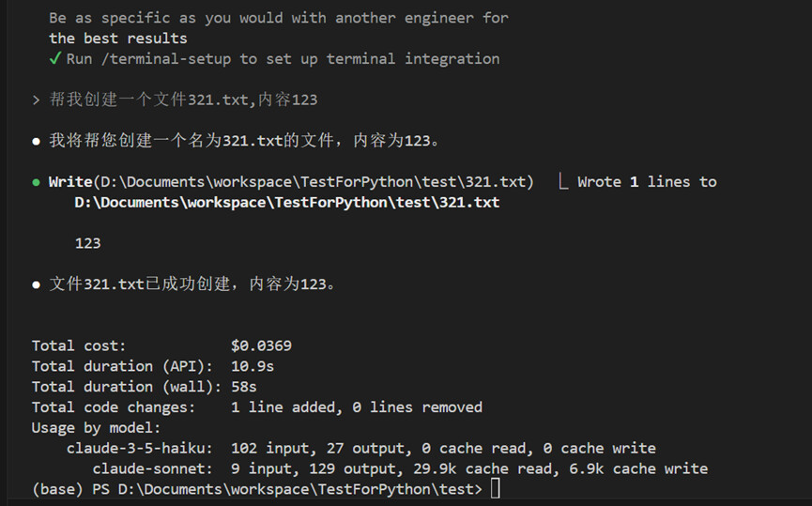The width and height of the screenshot is (812, 506).
Task: Click the Total duration (wall) value 58s
Action: tap(244, 387)
